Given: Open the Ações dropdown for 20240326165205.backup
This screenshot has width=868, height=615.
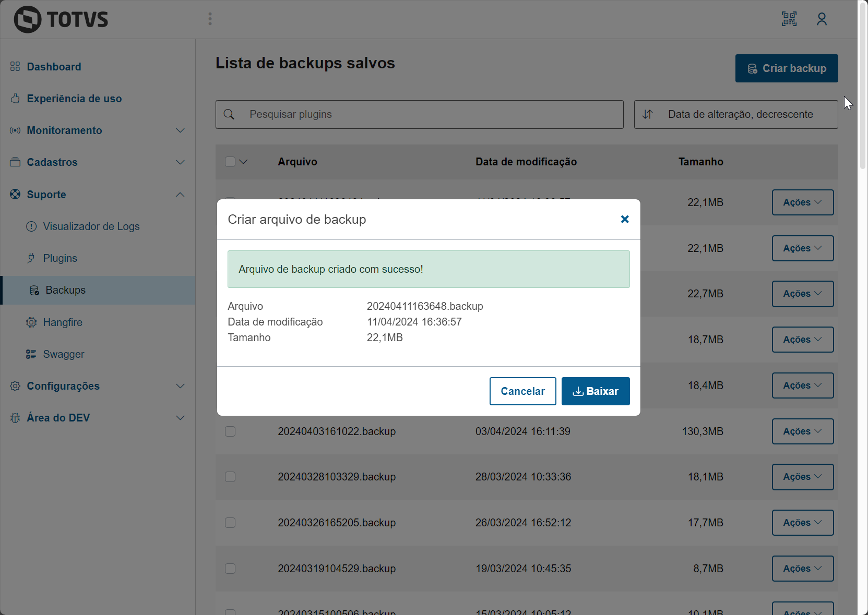Looking at the screenshot, I should point(802,522).
